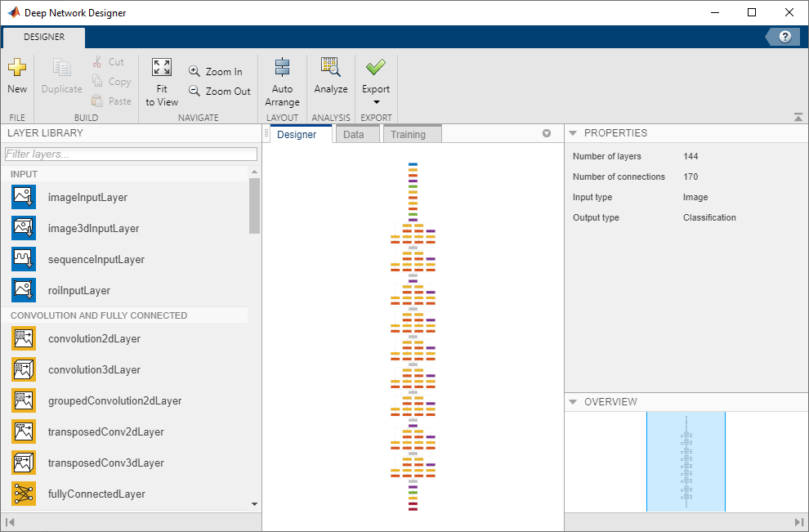
Task: Select the image3dInputLayer icon
Action: point(24,228)
